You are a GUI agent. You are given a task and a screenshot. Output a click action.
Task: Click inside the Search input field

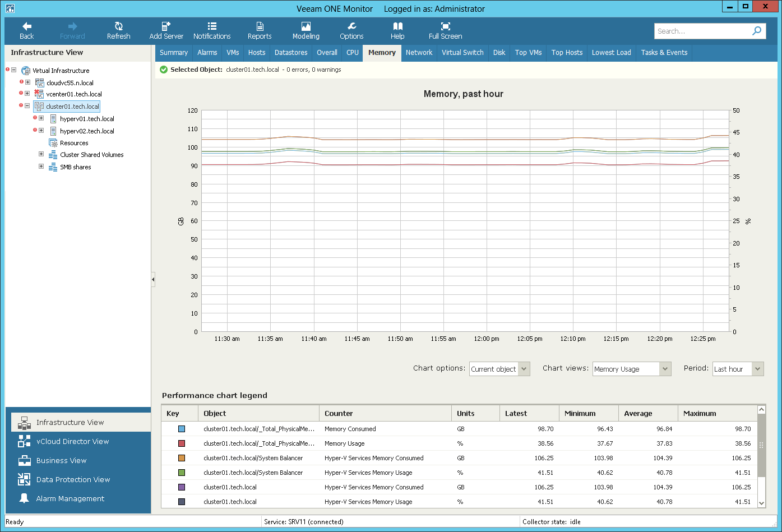pyautogui.click(x=702, y=31)
